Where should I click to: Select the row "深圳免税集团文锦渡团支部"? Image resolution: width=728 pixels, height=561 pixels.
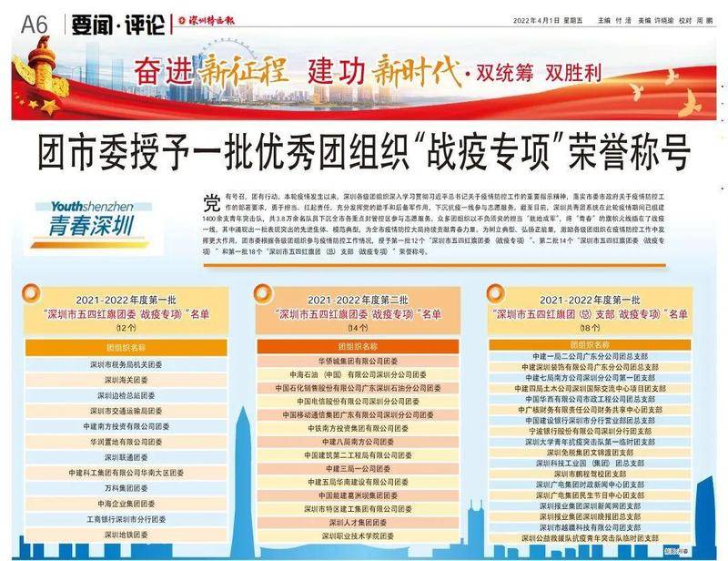pos(590,453)
